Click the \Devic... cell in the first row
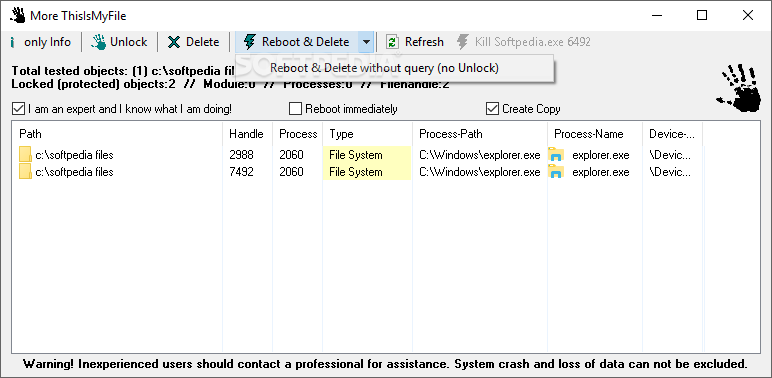772x378 pixels. point(670,155)
